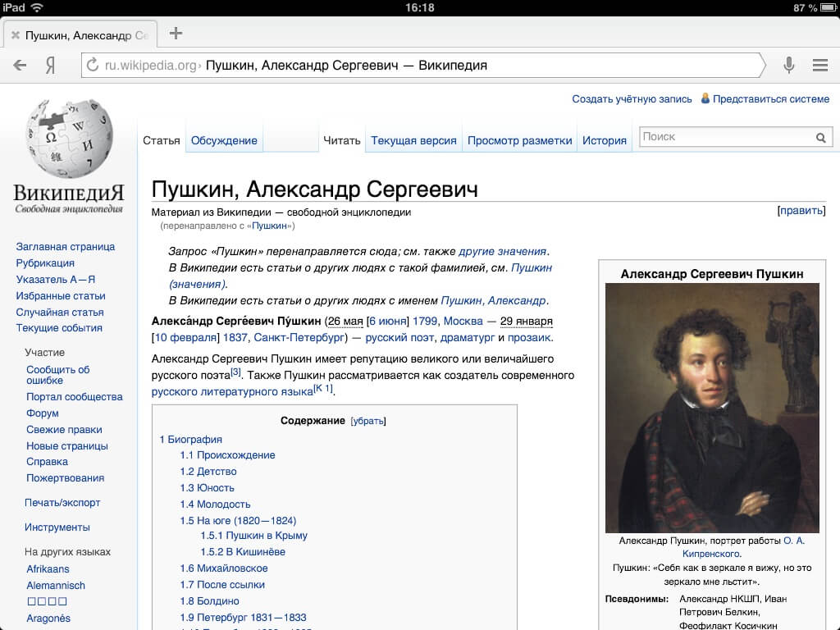Open Текущие события sidebar link
The image size is (840, 630).
[59, 328]
